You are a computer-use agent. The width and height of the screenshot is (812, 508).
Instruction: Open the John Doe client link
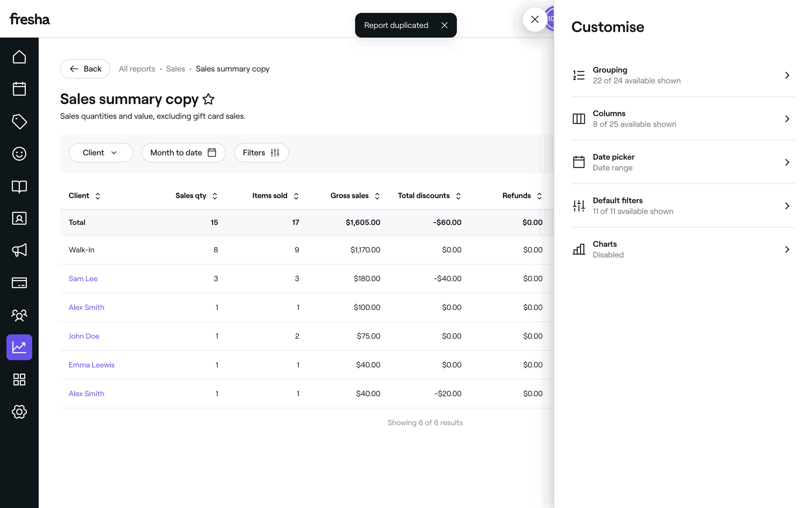click(84, 336)
